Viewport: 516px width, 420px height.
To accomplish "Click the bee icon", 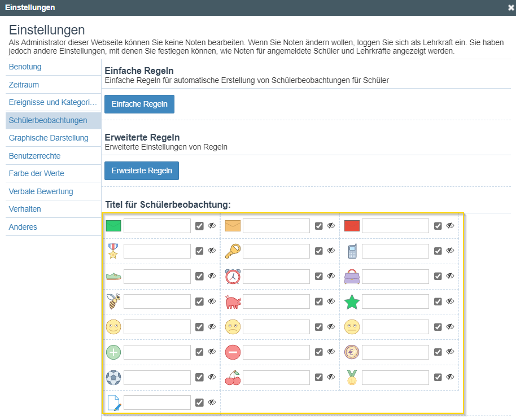I will 113,301.
